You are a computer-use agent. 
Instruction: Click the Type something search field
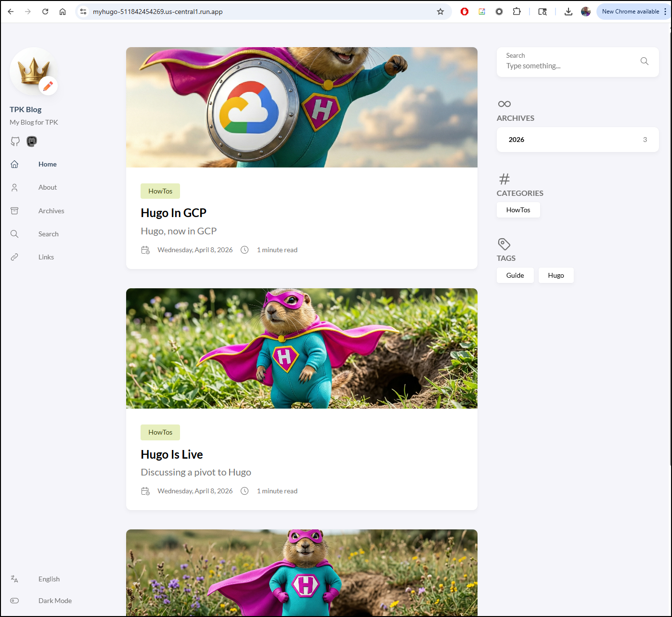568,66
